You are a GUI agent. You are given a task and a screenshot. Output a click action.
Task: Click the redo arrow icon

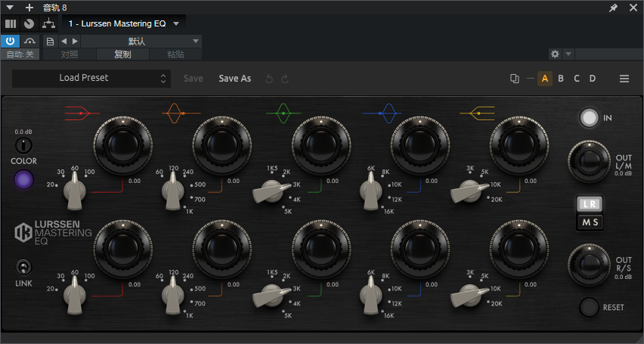[x=285, y=79]
